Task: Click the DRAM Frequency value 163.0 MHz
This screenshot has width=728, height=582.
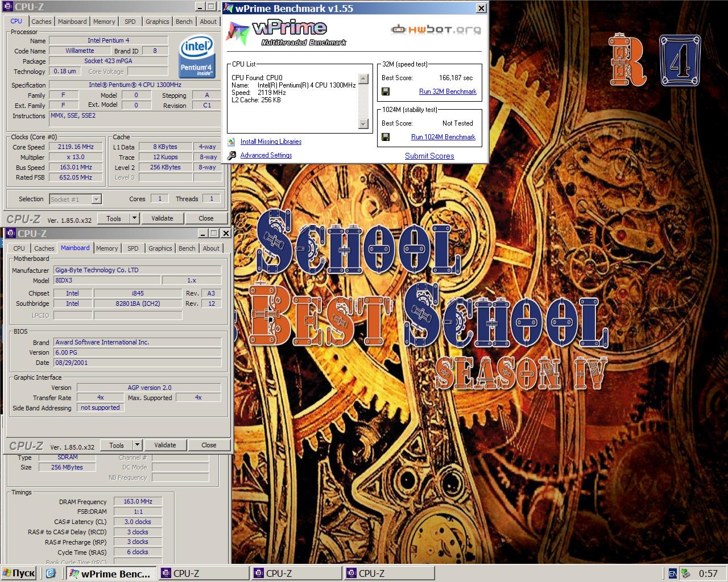Action: point(138,501)
